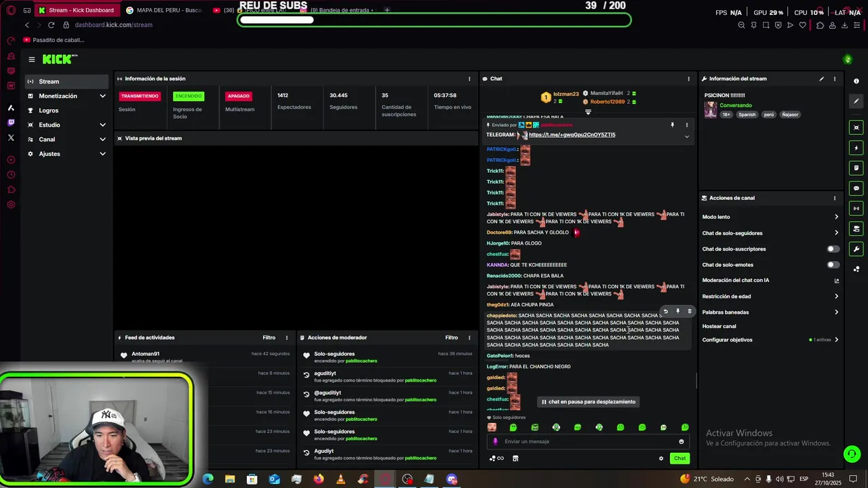Open Chat de solo-seguidores settings arrow
Viewport: 868px width, 488px height.
coord(836,233)
